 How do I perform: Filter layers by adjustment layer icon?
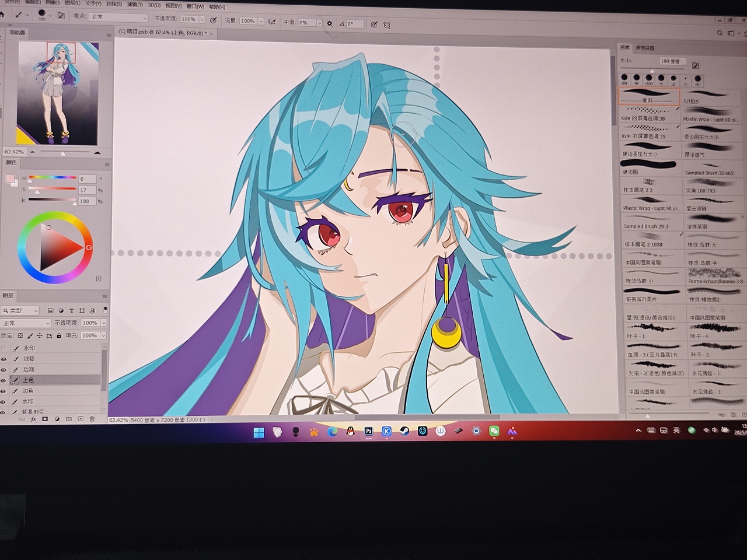(x=61, y=310)
